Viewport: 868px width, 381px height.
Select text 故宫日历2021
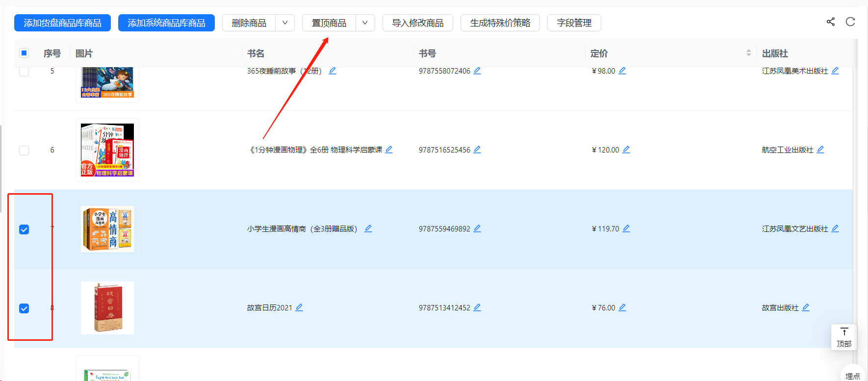coord(269,308)
